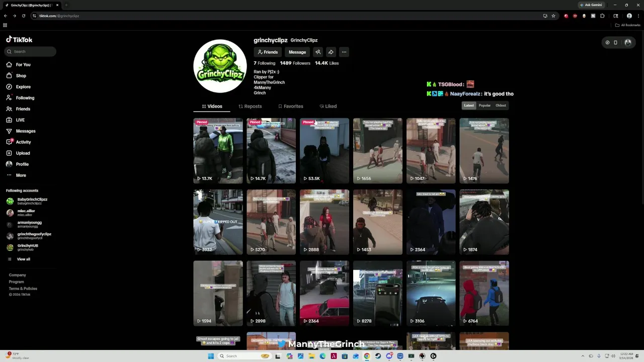644x362 pixels.
Task: Open the Following feed in sidebar
Action: pyautogui.click(x=21, y=98)
